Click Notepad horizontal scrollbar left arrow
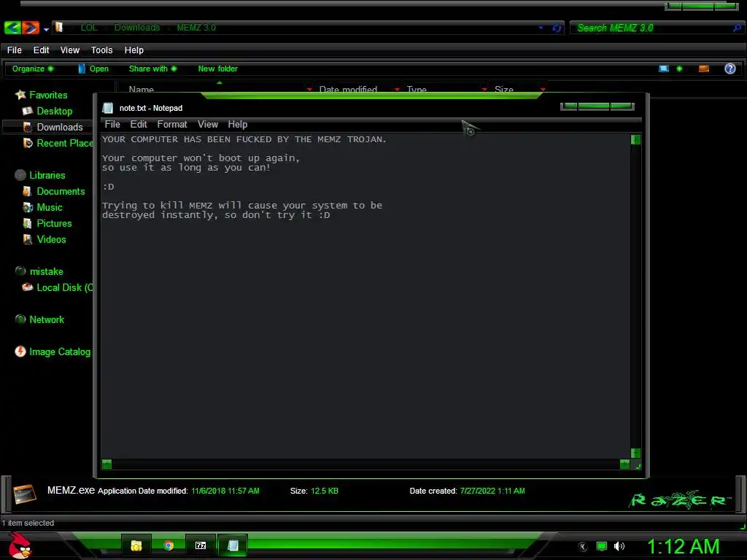The width and height of the screenshot is (747, 560). 107,464
